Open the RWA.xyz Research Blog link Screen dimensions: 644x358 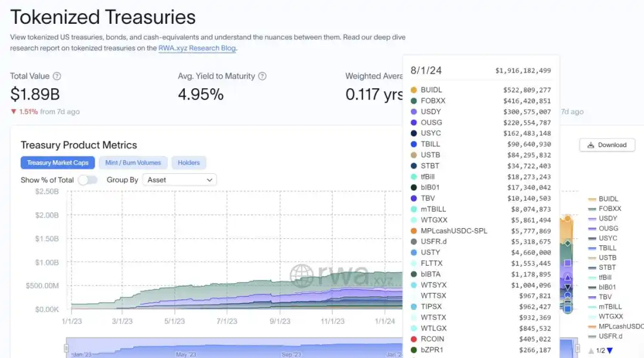197,48
